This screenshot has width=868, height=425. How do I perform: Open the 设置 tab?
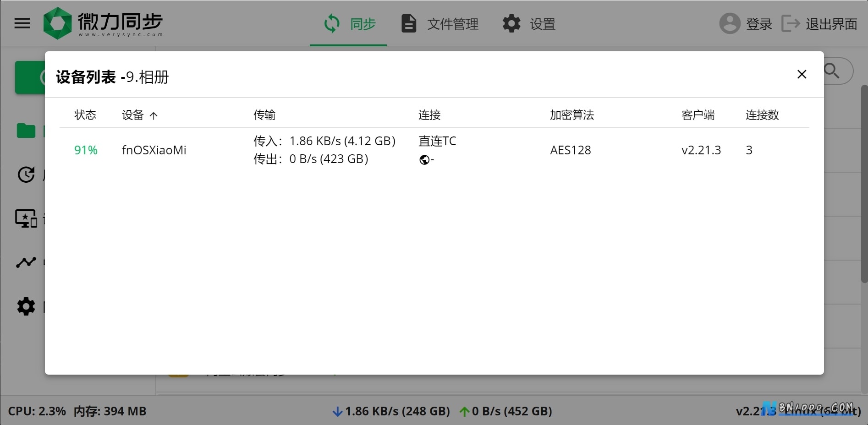coord(529,24)
